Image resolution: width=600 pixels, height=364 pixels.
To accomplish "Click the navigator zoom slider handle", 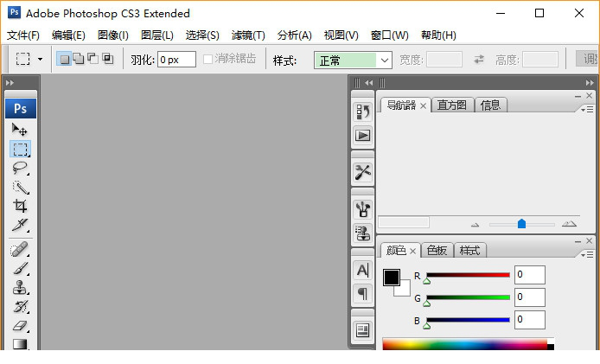I will (521, 224).
